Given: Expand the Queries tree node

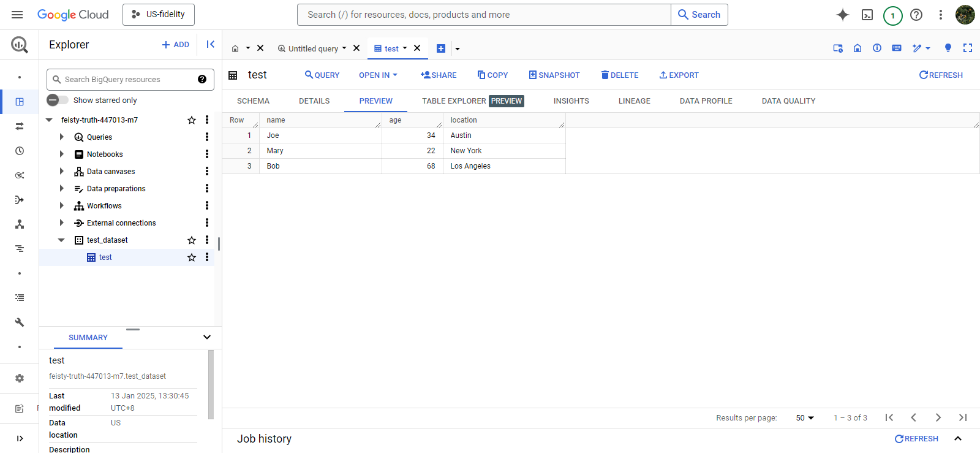Looking at the screenshot, I should point(61,137).
